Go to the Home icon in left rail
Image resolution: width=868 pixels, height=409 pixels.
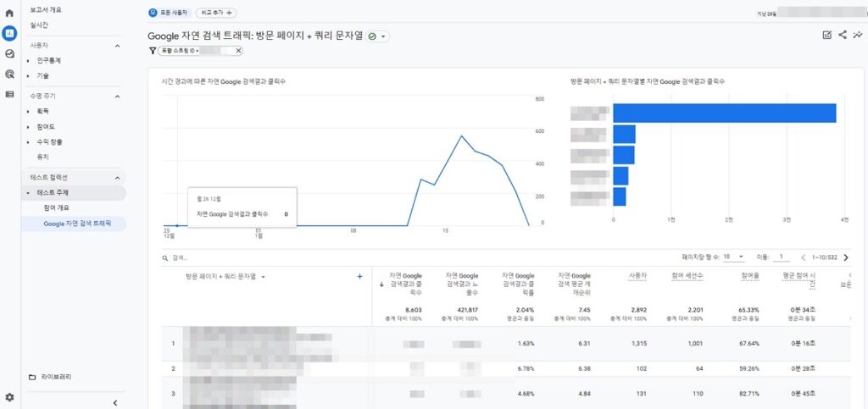[x=9, y=13]
